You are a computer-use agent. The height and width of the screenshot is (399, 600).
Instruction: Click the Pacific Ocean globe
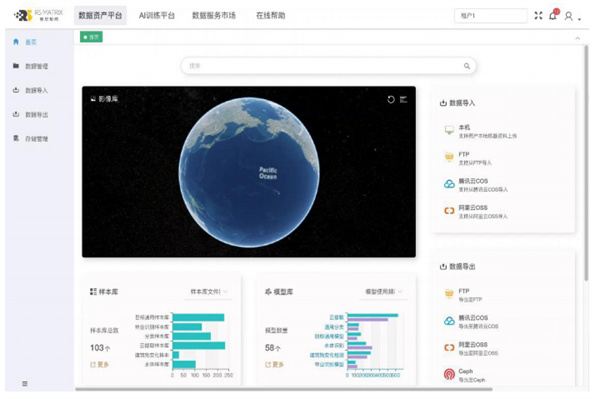(249, 172)
